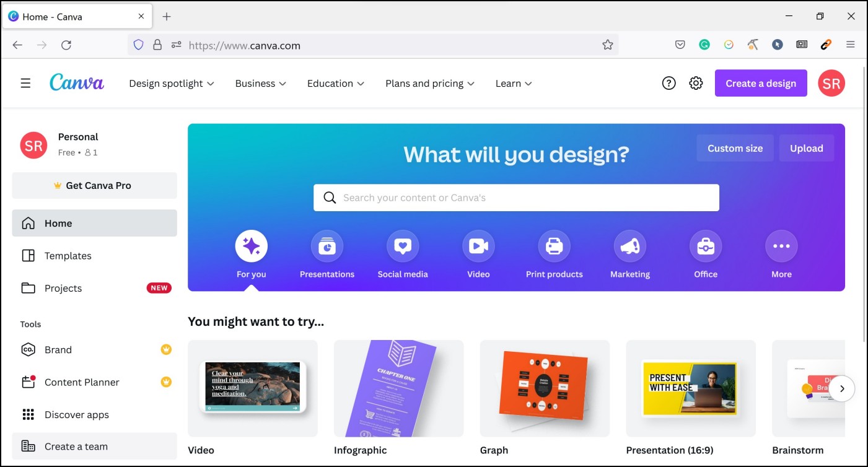
Task: Click the NEW badge beside Projects
Action: pos(159,288)
